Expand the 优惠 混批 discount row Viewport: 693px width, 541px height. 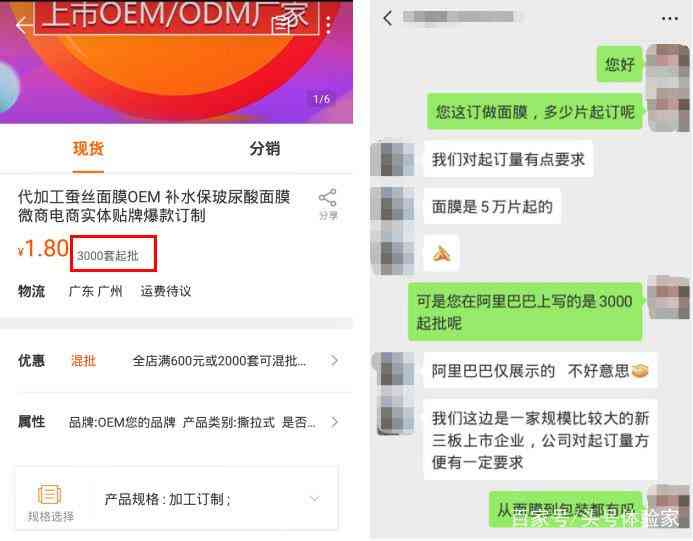(177, 361)
